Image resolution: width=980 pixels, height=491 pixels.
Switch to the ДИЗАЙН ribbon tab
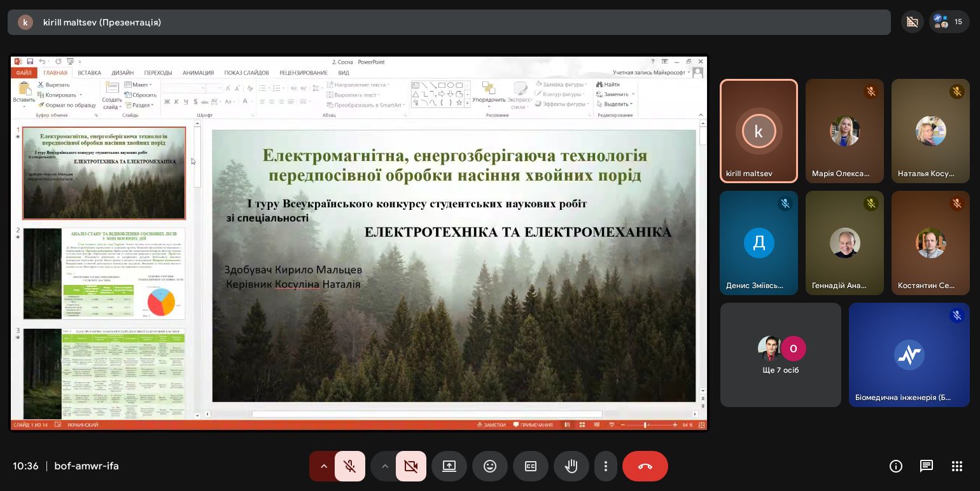[122, 73]
